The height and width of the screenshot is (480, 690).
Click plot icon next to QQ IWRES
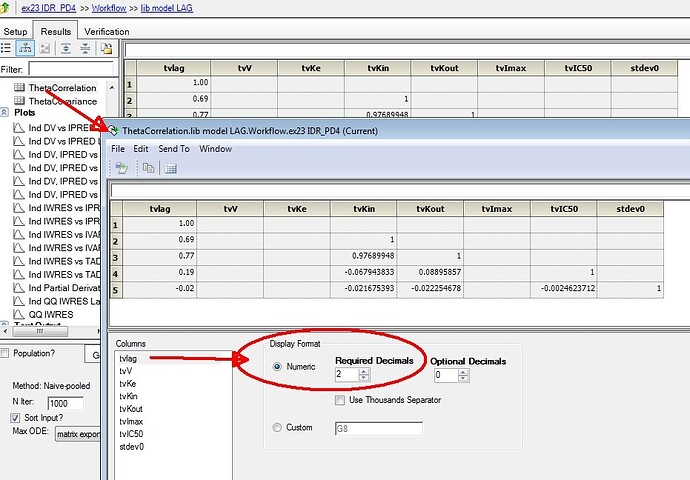click(18, 314)
